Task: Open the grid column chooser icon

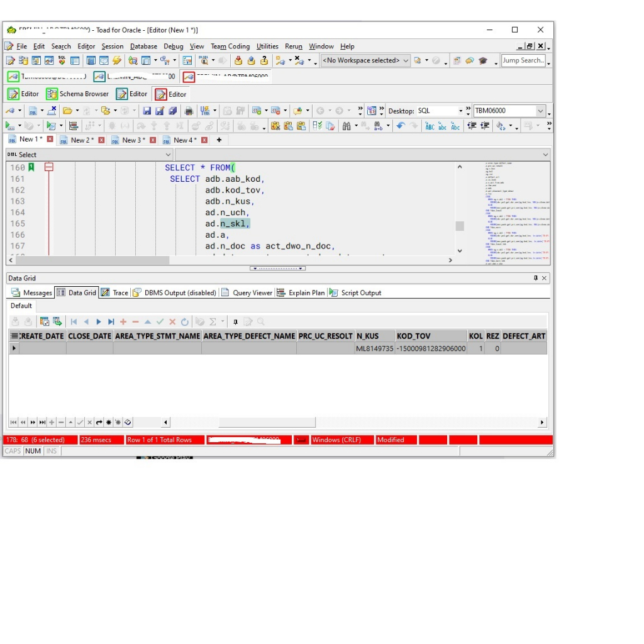Action: (x=14, y=336)
